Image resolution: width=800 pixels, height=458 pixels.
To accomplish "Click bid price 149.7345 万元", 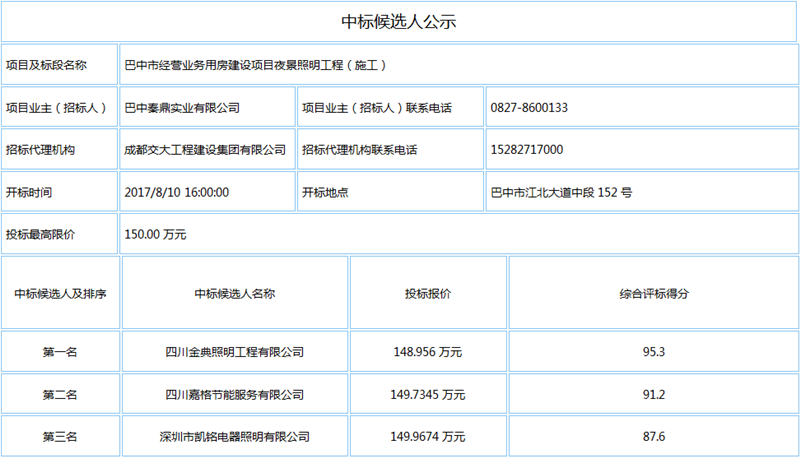I will tap(428, 394).
